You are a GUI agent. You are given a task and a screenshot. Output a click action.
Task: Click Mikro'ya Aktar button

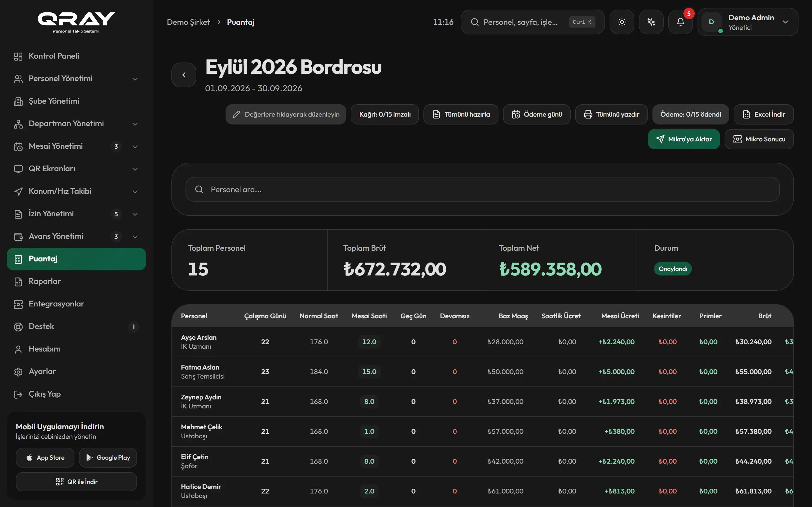pyautogui.click(x=683, y=139)
